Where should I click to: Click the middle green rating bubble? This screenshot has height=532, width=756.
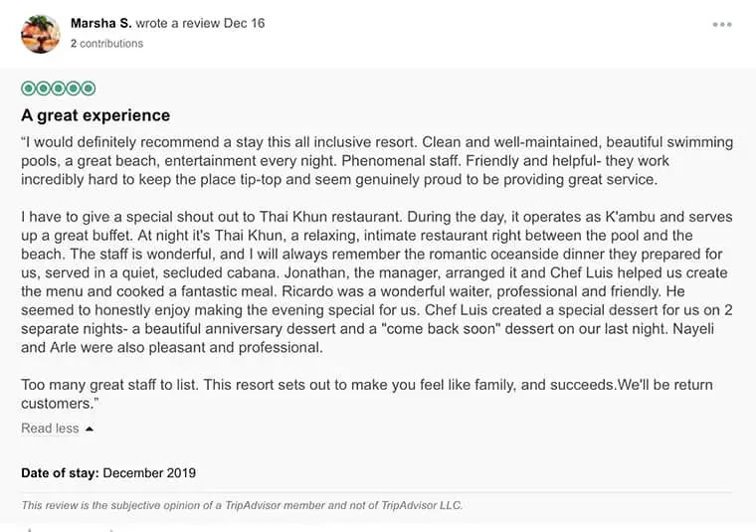point(58,89)
